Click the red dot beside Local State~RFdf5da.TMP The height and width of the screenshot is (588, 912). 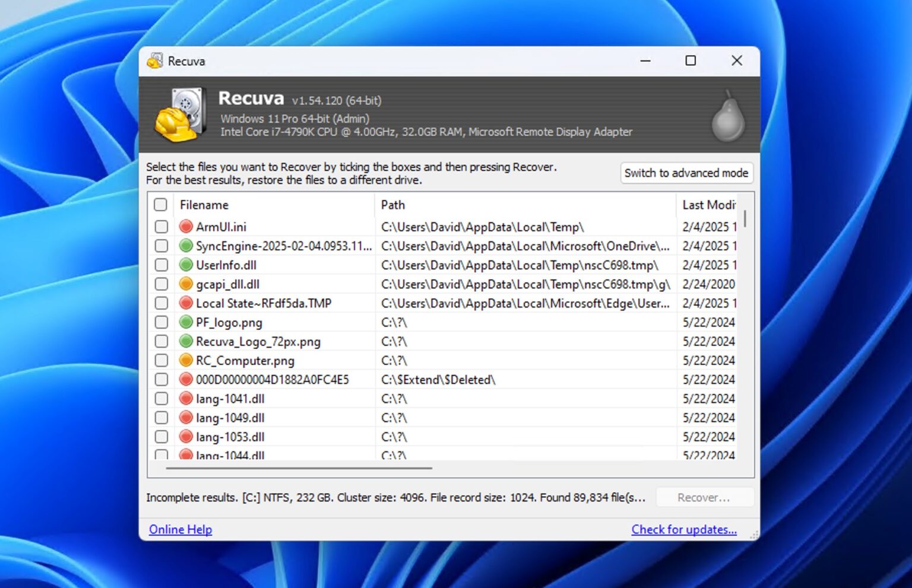[186, 303]
